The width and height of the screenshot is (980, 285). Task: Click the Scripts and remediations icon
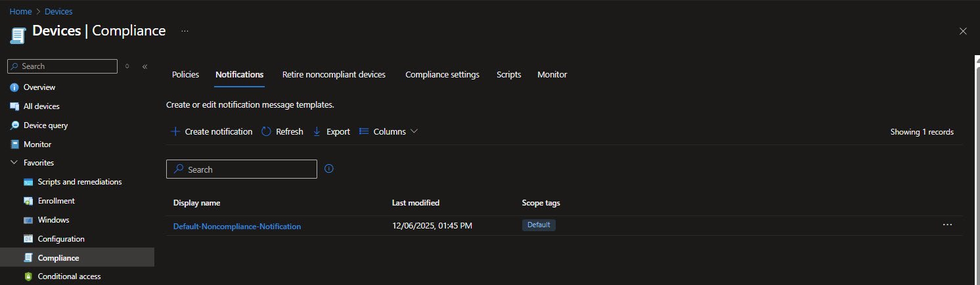point(28,182)
